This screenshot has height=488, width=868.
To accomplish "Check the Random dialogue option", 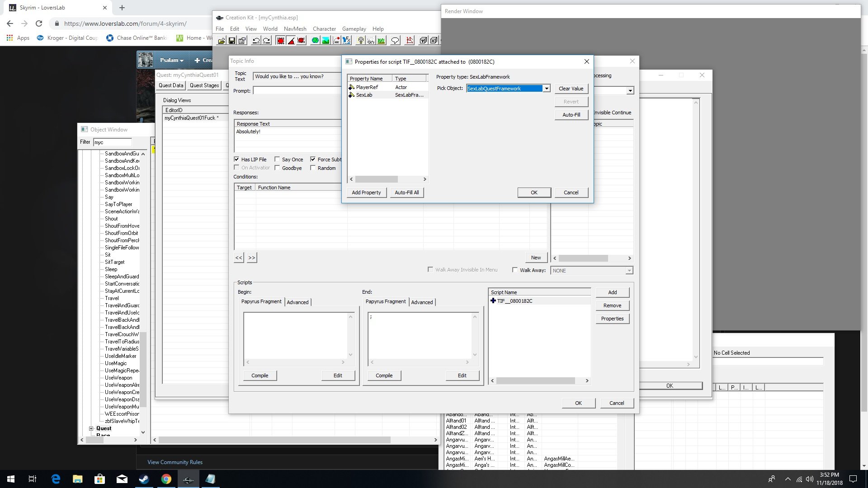I will coord(313,168).
